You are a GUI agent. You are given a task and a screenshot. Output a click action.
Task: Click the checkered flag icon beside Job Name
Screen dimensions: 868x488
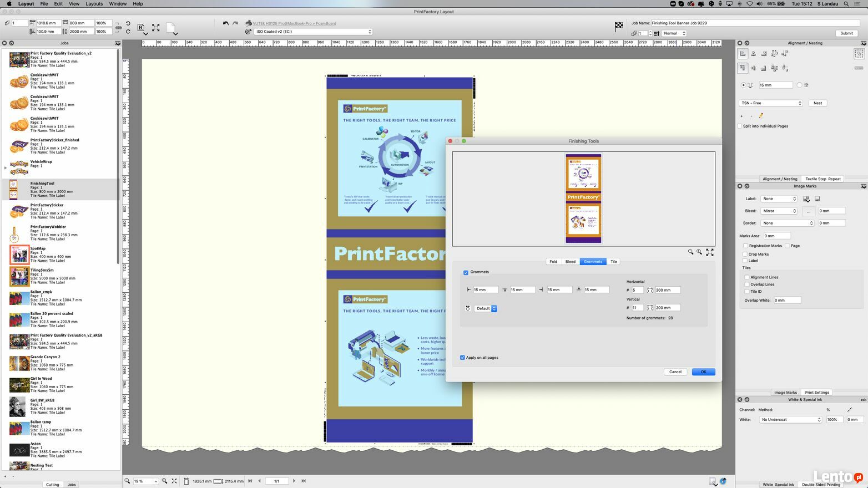(619, 26)
